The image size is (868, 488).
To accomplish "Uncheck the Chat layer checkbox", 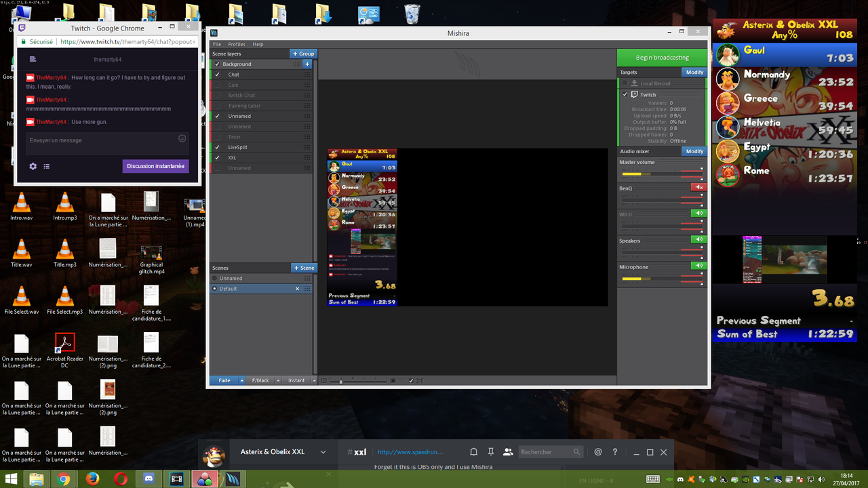I will [217, 75].
